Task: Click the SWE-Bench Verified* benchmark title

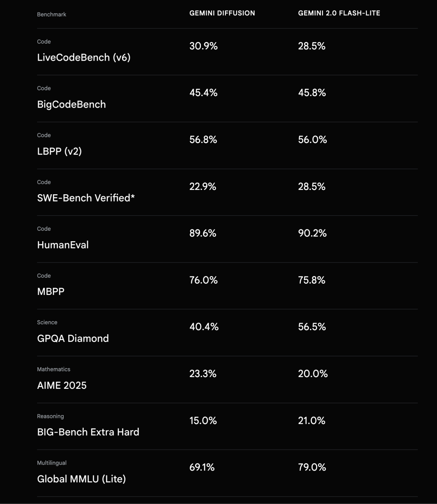Action: pos(86,198)
